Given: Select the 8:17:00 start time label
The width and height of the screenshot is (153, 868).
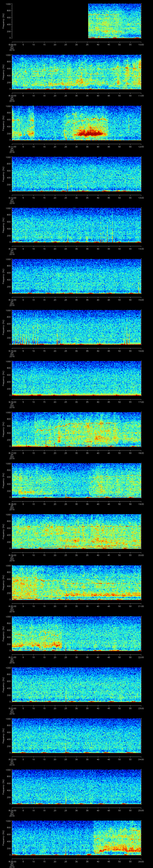Looking at the screenshot, I should point(12,453).
